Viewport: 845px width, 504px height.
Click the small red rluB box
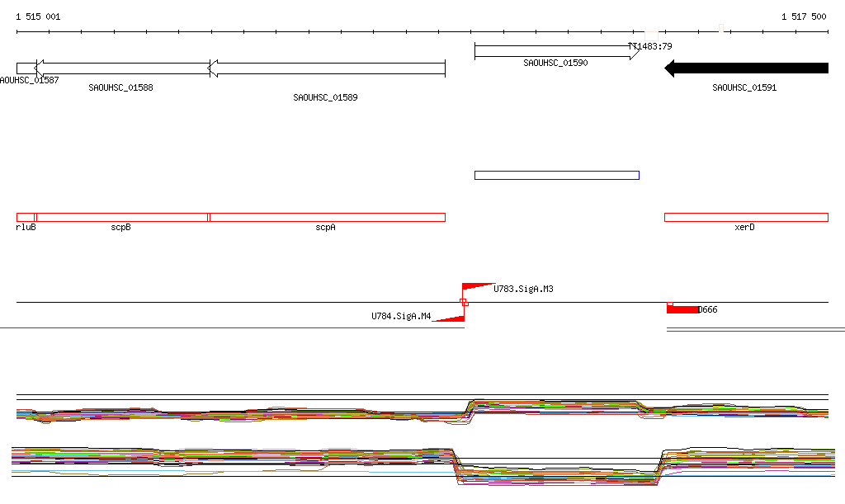pos(26,218)
